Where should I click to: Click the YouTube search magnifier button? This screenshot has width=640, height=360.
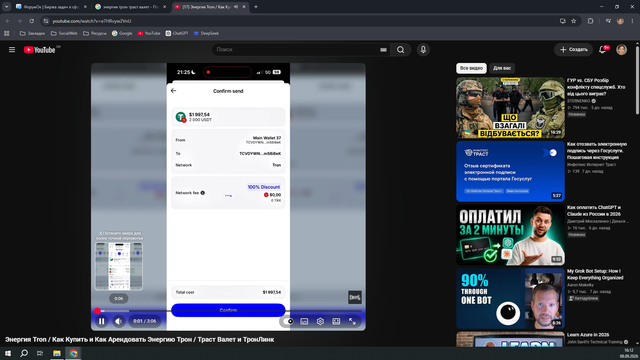click(x=400, y=50)
